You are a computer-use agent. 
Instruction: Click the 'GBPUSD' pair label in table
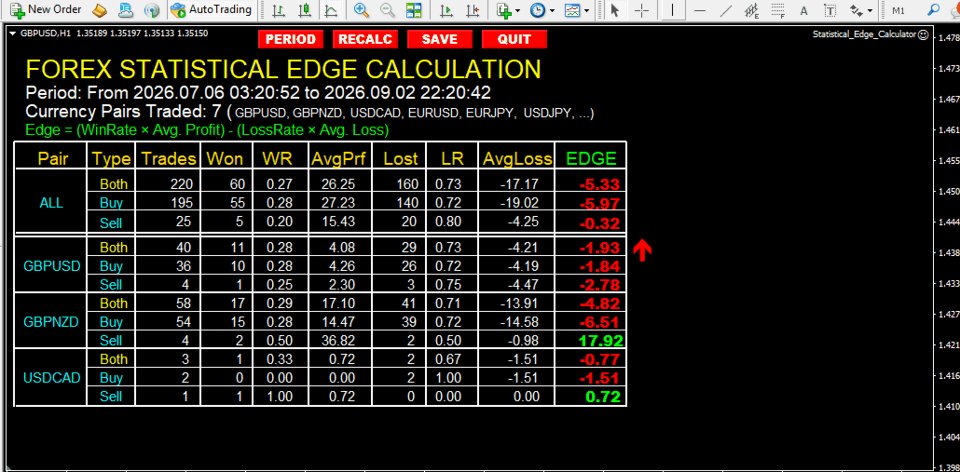[51, 266]
